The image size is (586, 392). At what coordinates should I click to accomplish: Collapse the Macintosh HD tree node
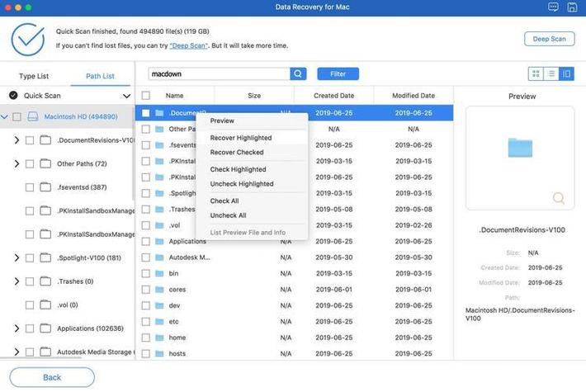click(4, 116)
